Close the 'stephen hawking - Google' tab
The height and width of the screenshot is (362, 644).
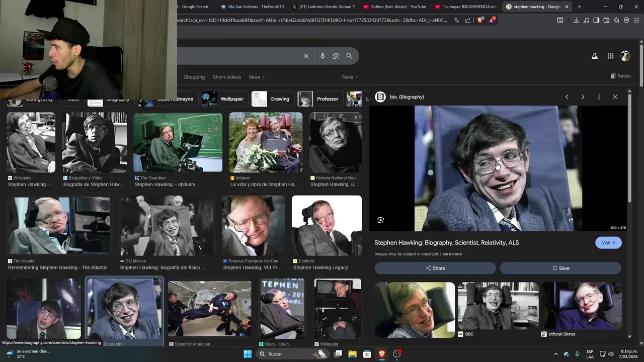tap(567, 7)
